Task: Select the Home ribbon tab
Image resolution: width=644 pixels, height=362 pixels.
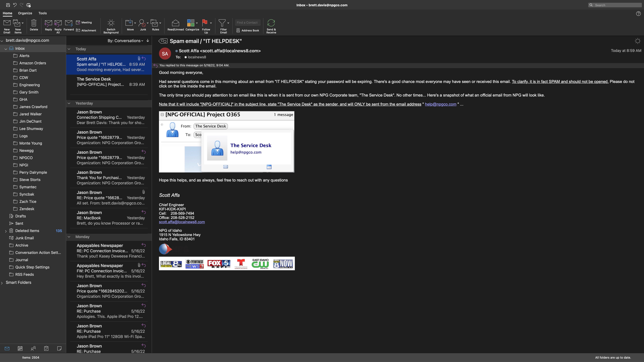Action: (8, 13)
